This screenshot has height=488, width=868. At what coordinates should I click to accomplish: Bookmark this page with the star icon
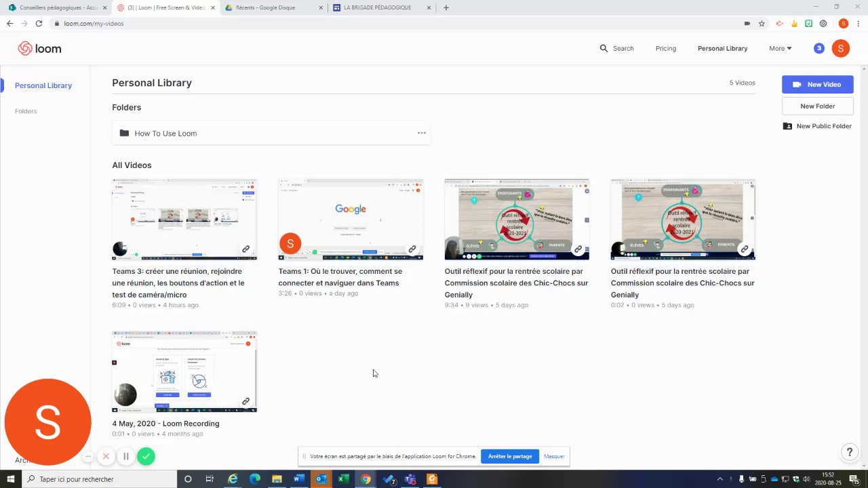(x=762, y=23)
